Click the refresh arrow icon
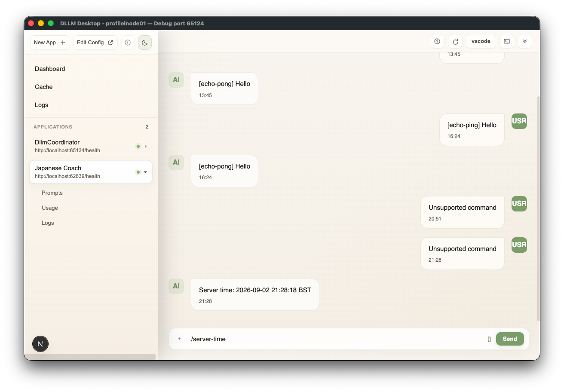 click(455, 41)
